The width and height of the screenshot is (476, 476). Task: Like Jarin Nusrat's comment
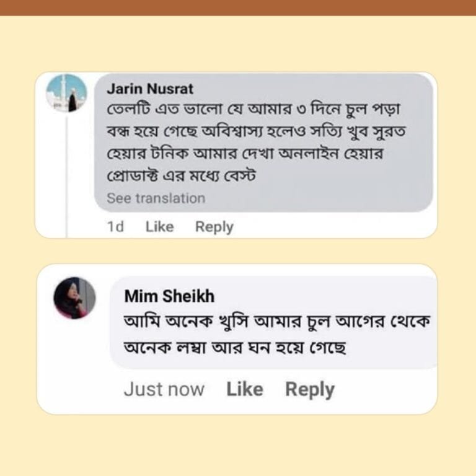(x=159, y=227)
